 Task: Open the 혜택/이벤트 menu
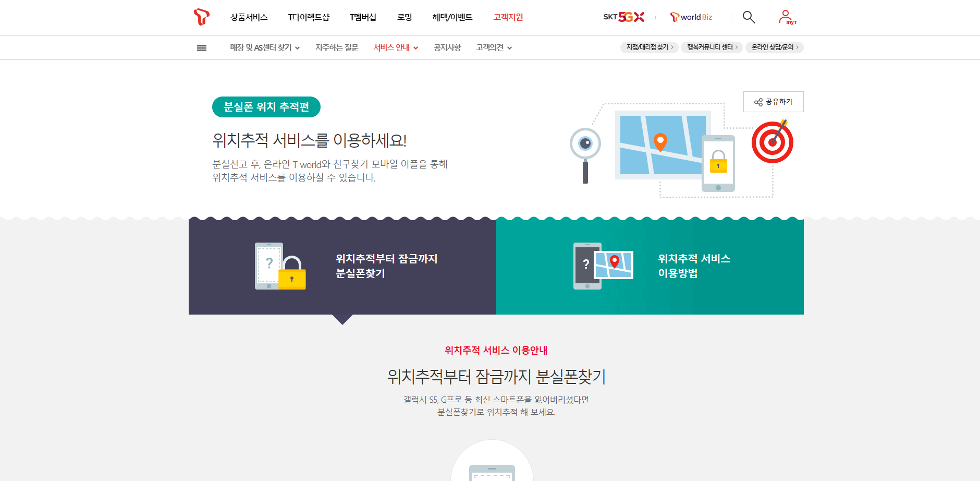coord(452,17)
